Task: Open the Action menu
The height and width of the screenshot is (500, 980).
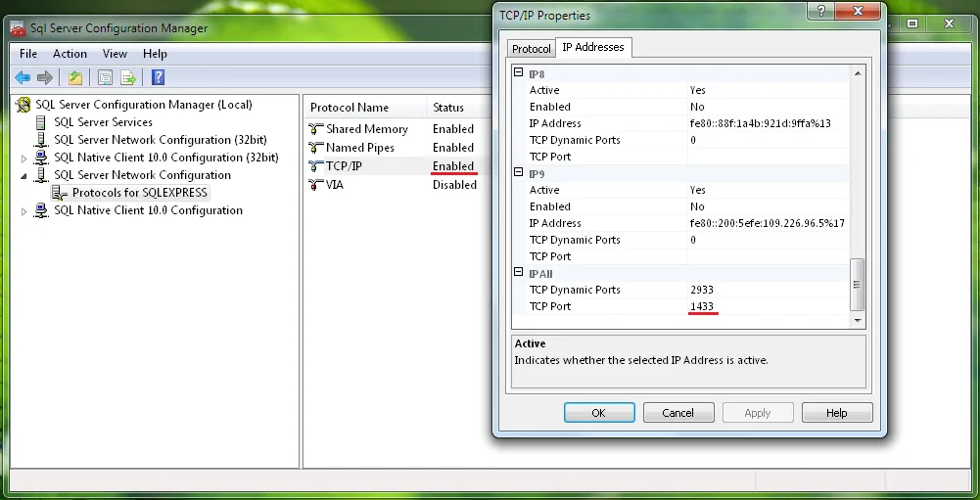Action: click(70, 54)
